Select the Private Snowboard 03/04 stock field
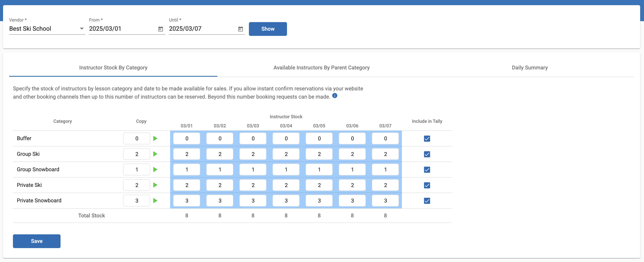The width and height of the screenshot is (644, 262). tap(286, 201)
